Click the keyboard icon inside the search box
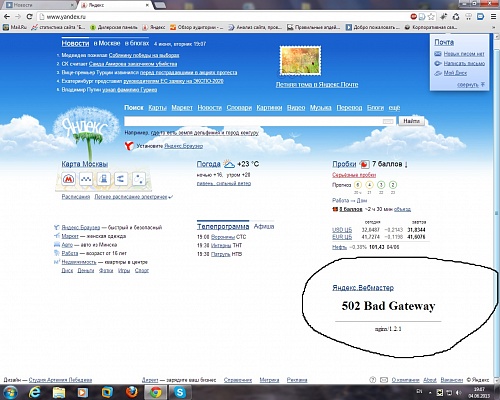This screenshot has width=500, height=400. pyautogui.click(x=388, y=121)
